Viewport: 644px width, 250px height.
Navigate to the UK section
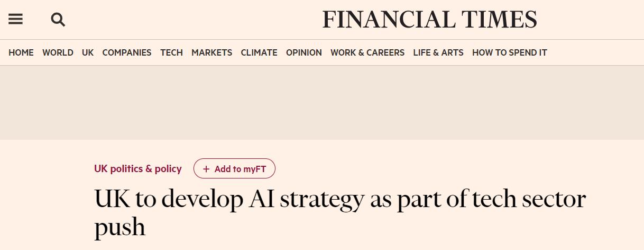point(88,52)
